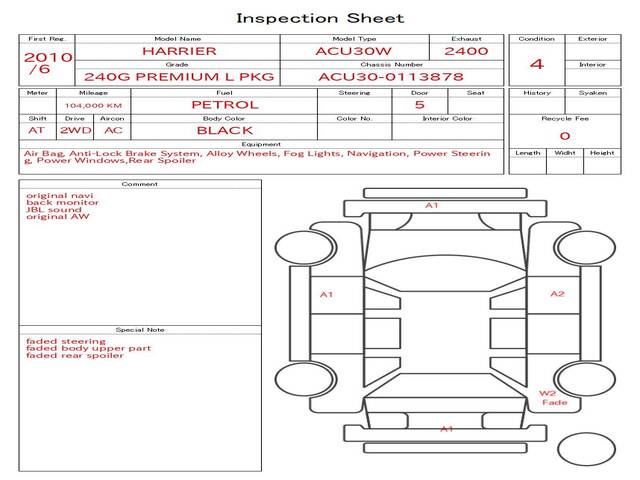
Task: Click the model type 'ACU30W'
Action: (x=353, y=51)
